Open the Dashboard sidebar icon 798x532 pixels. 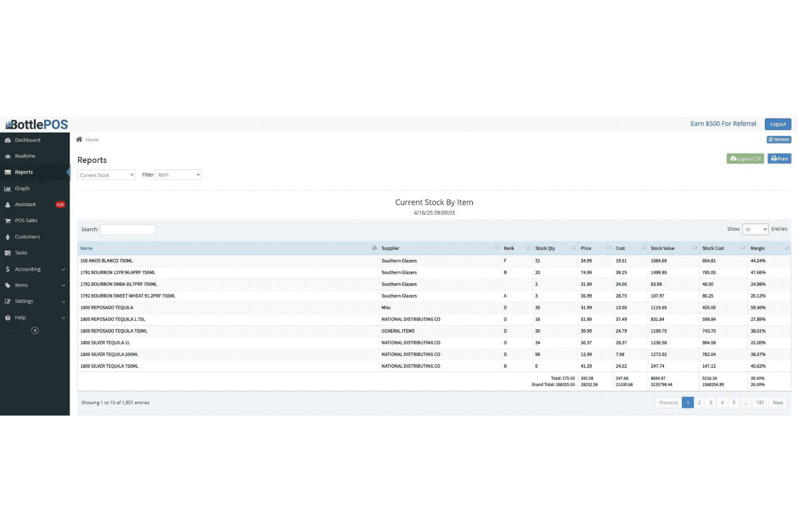coord(8,140)
